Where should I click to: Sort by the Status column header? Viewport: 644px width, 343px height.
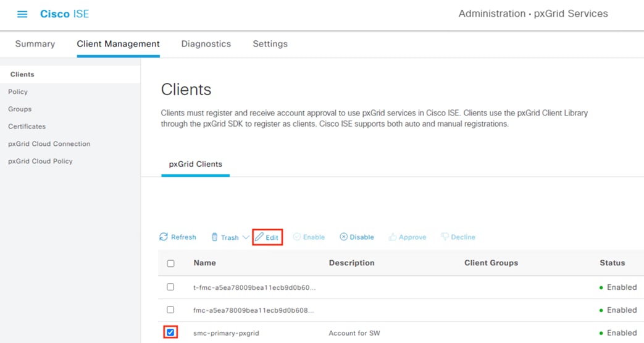click(613, 263)
